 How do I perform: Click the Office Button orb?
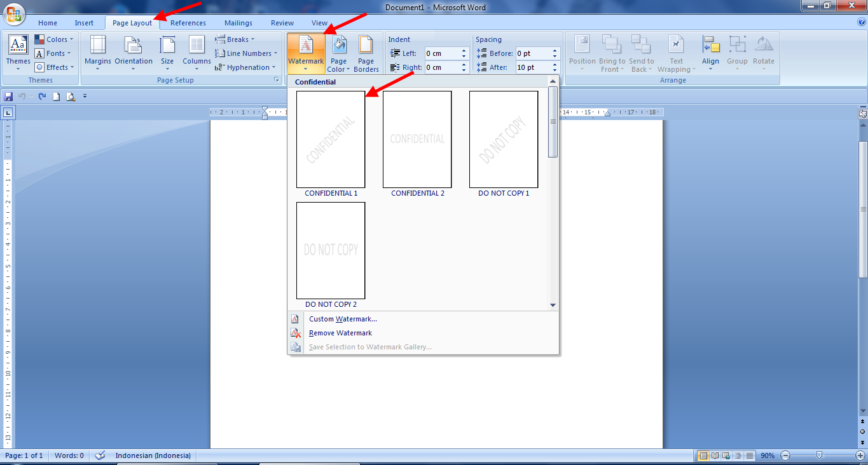[x=13, y=14]
